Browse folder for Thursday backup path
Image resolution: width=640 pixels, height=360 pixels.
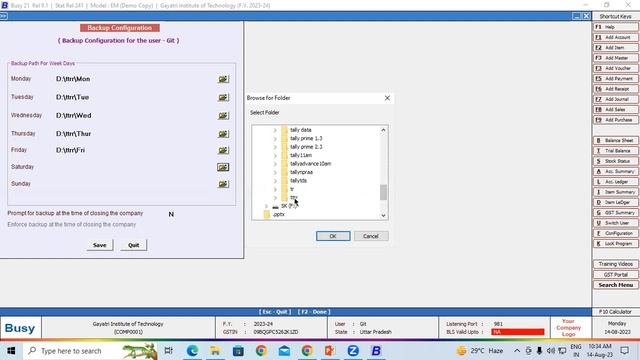(223, 134)
